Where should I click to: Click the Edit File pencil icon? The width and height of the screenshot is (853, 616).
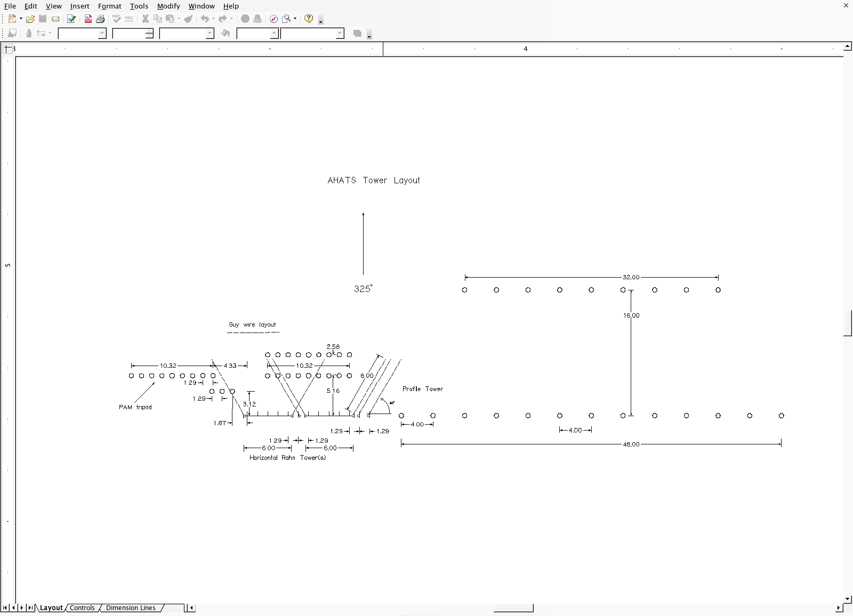71,19
